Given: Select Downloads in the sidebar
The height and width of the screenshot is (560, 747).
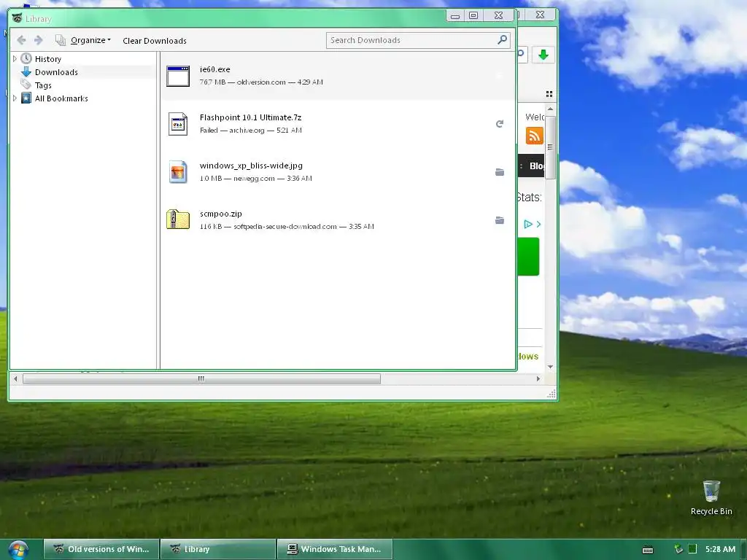Looking at the screenshot, I should 56,72.
